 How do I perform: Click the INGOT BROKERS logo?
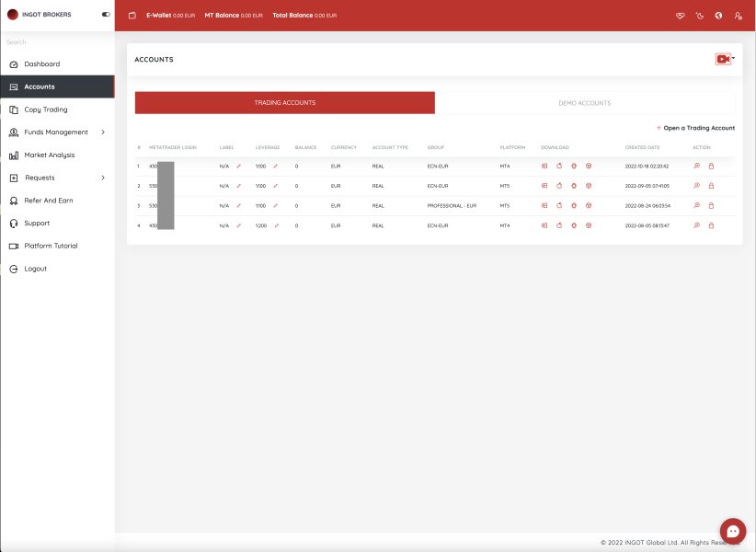pyautogui.click(x=39, y=15)
